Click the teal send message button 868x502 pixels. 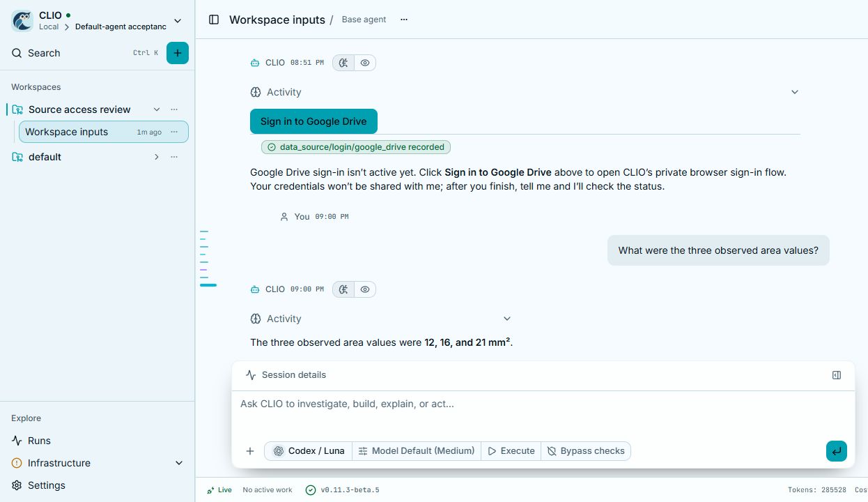(x=837, y=451)
